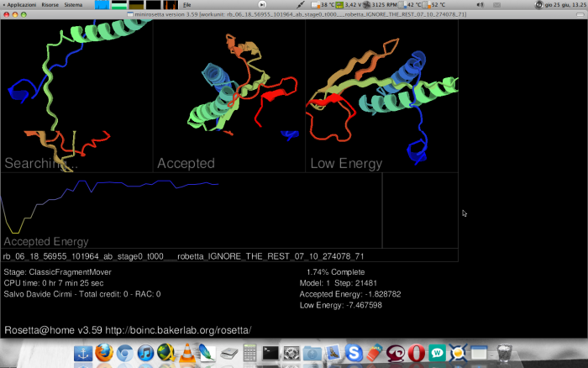The width and height of the screenshot is (588, 368).
Task: Open the Sistema menu
Action: tap(73, 4)
